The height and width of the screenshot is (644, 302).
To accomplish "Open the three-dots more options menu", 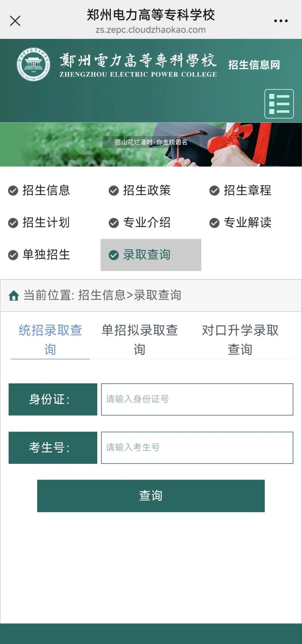I will 281,21.
